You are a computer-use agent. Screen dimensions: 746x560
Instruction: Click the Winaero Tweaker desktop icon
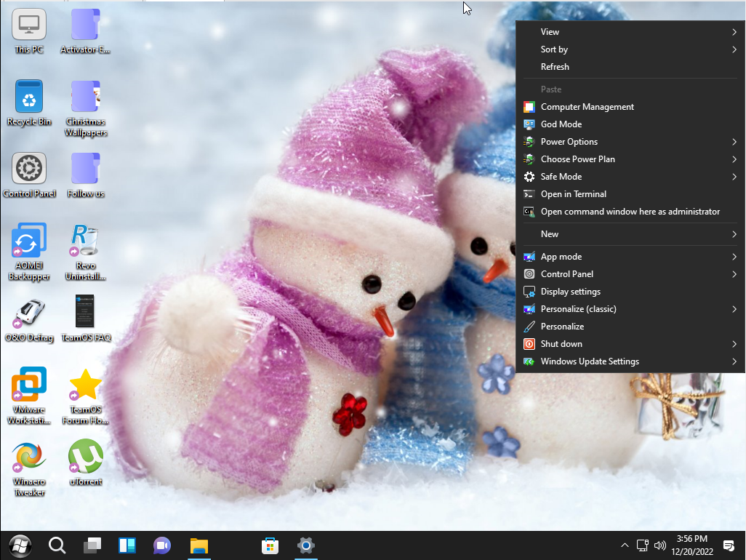tap(29, 457)
